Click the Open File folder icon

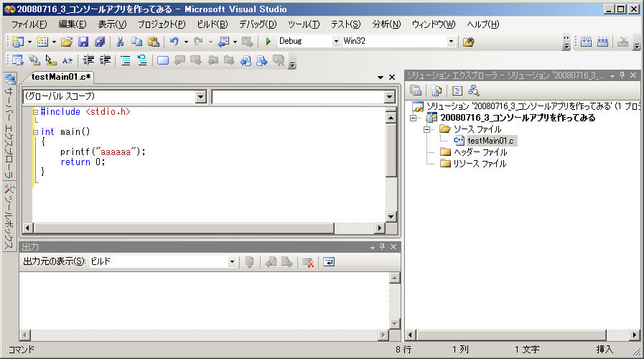coord(66,42)
